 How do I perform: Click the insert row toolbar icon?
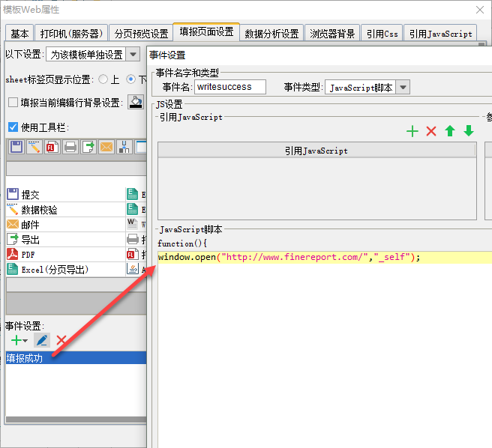pos(124,147)
